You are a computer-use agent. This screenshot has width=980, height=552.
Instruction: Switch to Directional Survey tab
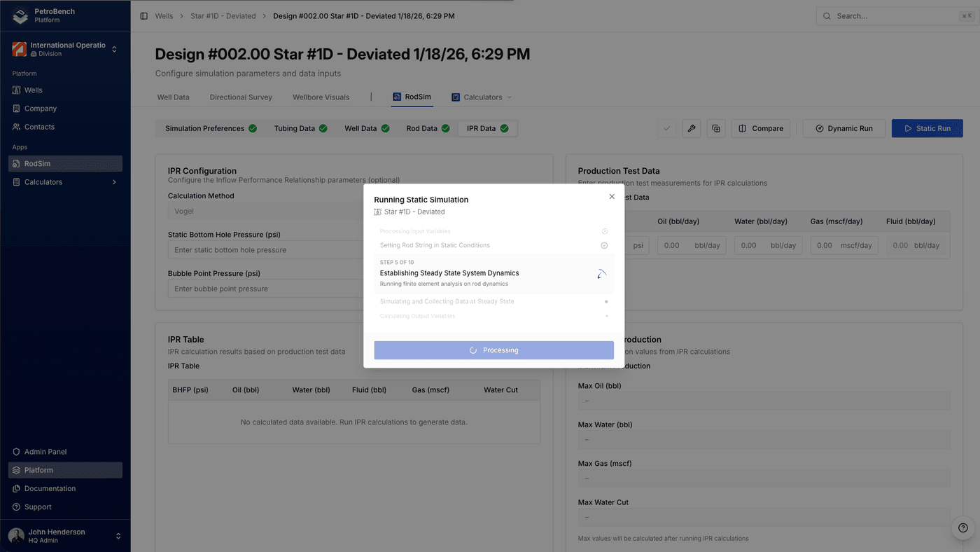click(x=241, y=97)
